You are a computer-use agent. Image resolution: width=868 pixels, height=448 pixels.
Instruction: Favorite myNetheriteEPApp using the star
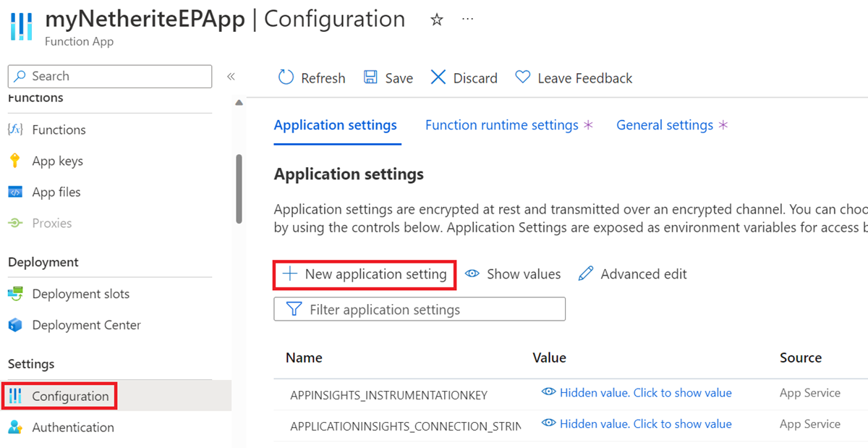437,20
